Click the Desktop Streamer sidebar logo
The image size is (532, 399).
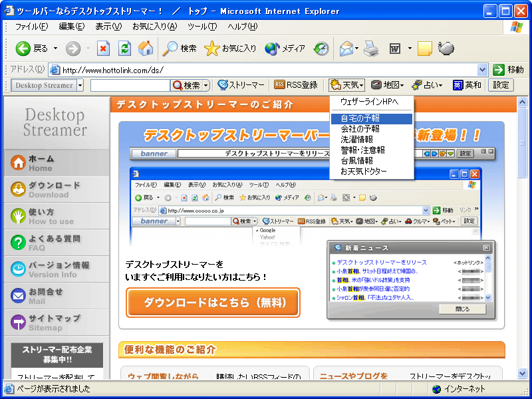55,122
